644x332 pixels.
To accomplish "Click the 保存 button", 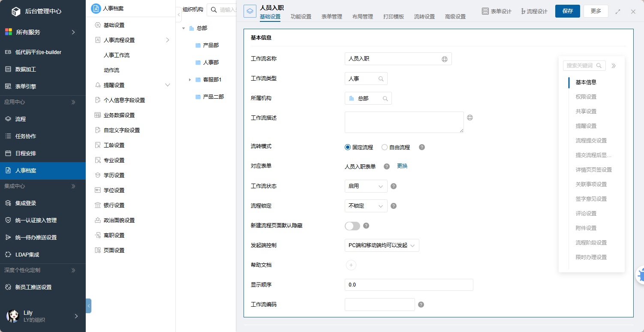I will click(x=567, y=11).
